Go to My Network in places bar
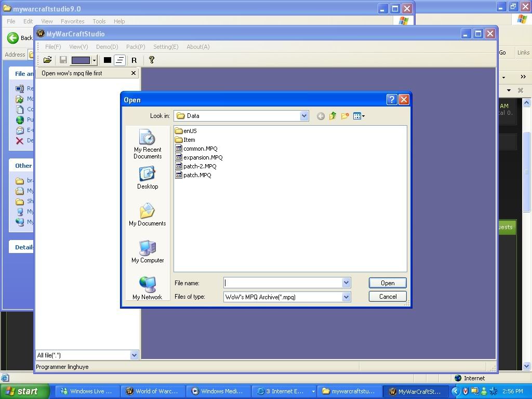The image size is (532, 399). click(148, 288)
